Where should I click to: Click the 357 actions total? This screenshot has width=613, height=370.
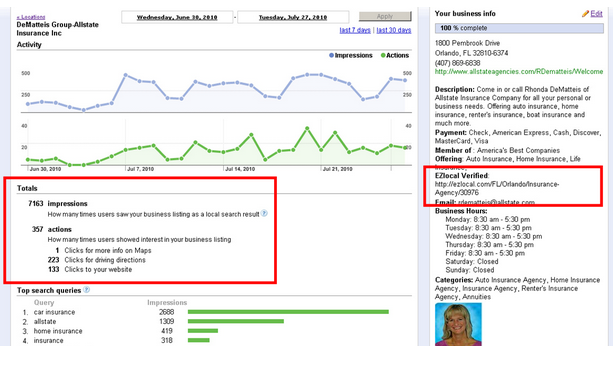[52, 229]
